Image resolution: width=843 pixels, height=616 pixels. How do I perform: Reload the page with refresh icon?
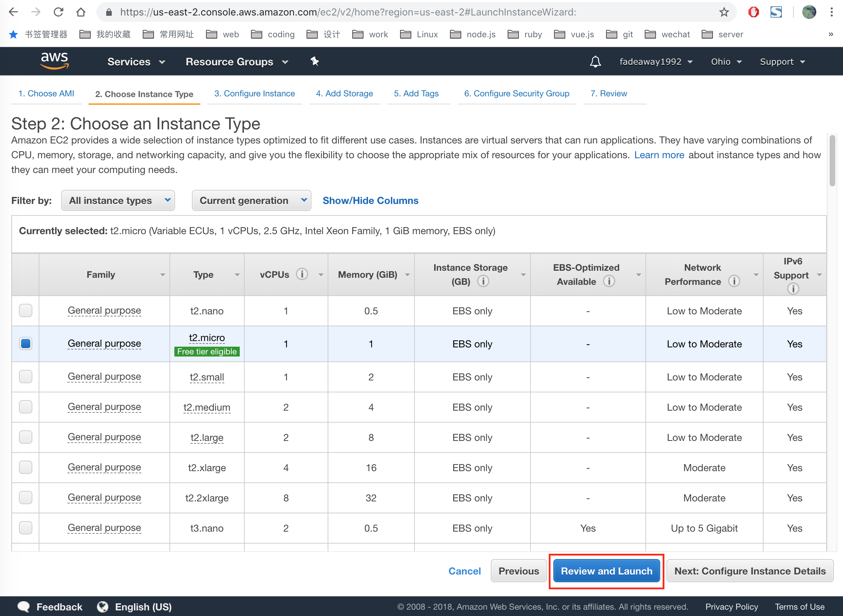tap(58, 12)
